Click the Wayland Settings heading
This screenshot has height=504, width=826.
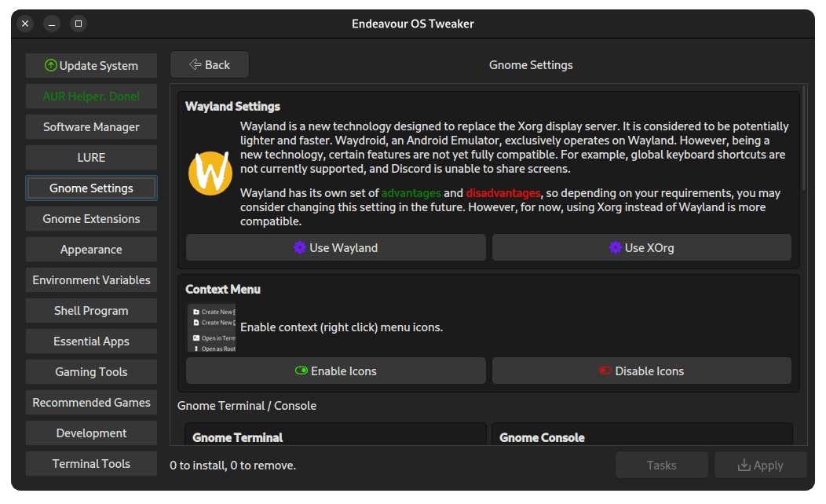(232, 107)
